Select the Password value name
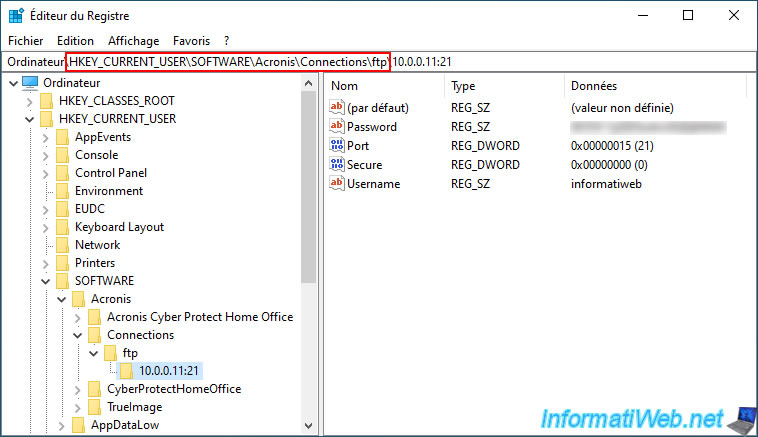The height and width of the screenshot is (437, 758). click(372, 127)
